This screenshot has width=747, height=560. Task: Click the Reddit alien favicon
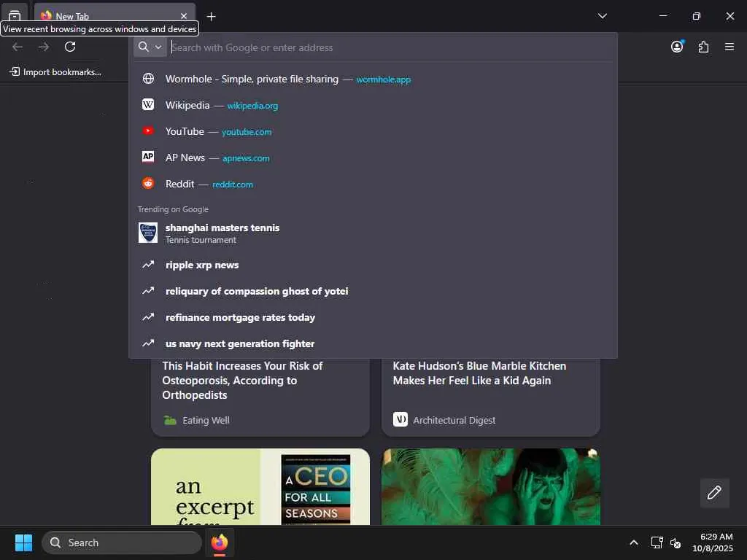click(x=148, y=183)
